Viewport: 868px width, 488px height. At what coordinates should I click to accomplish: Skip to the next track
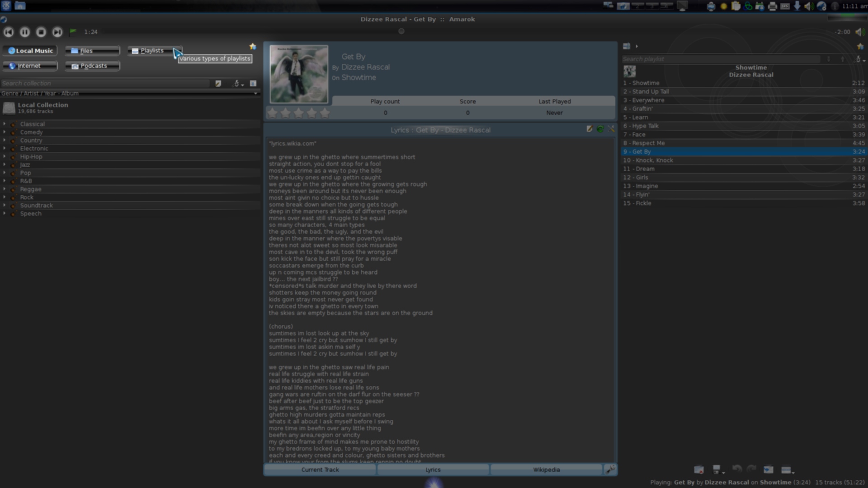[x=57, y=32]
